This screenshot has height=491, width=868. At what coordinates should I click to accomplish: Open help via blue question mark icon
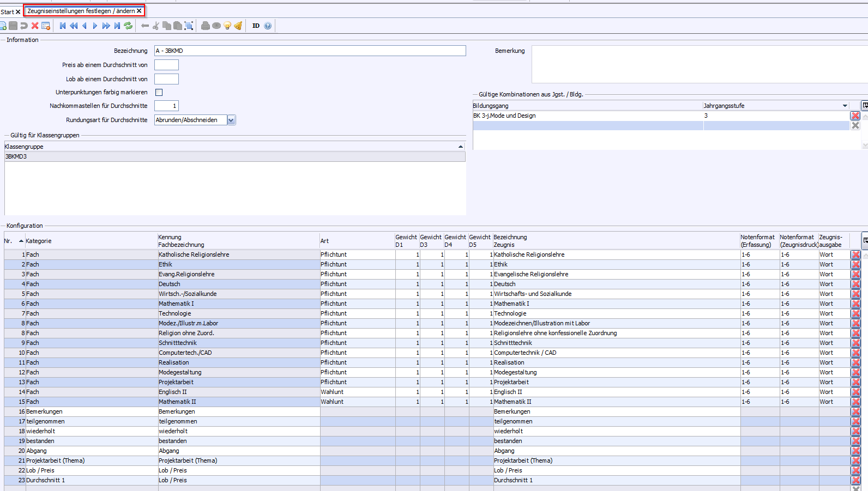268,26
